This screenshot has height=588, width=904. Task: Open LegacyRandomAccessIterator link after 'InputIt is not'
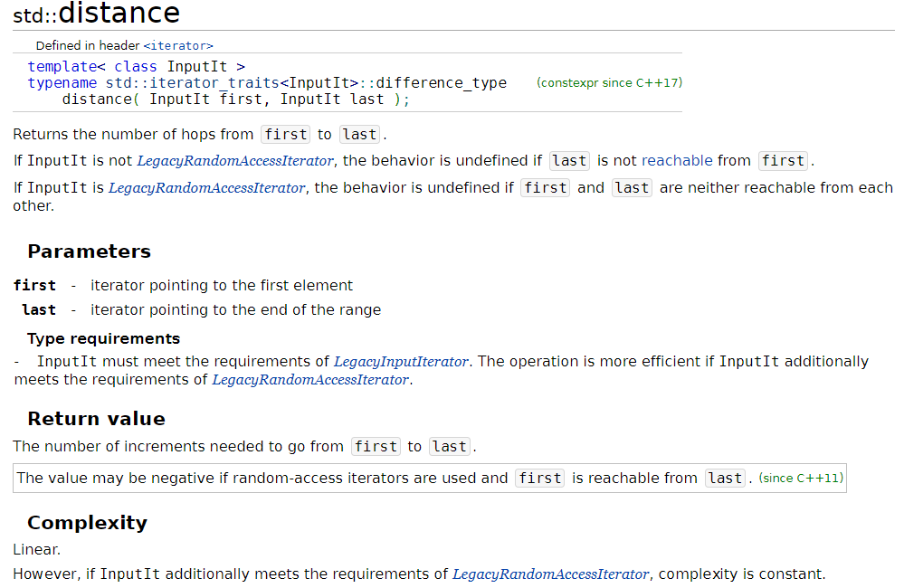click(x=235, y=161)
